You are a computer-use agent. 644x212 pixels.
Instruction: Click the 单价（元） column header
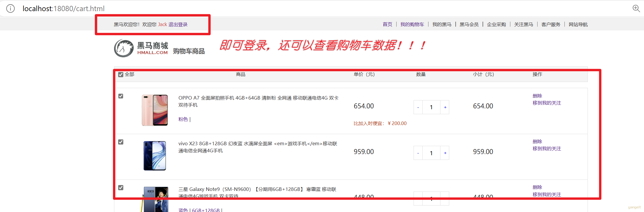(x=364, y=74)
